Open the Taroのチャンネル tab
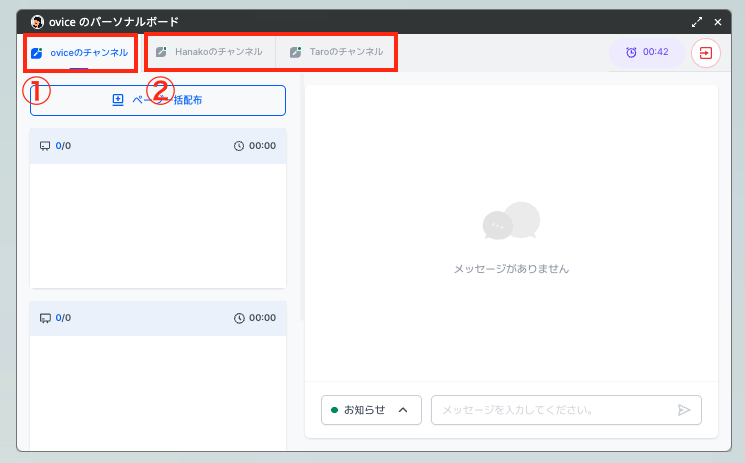745x463 pixels. pyautogui.click(x=336, y=52)
